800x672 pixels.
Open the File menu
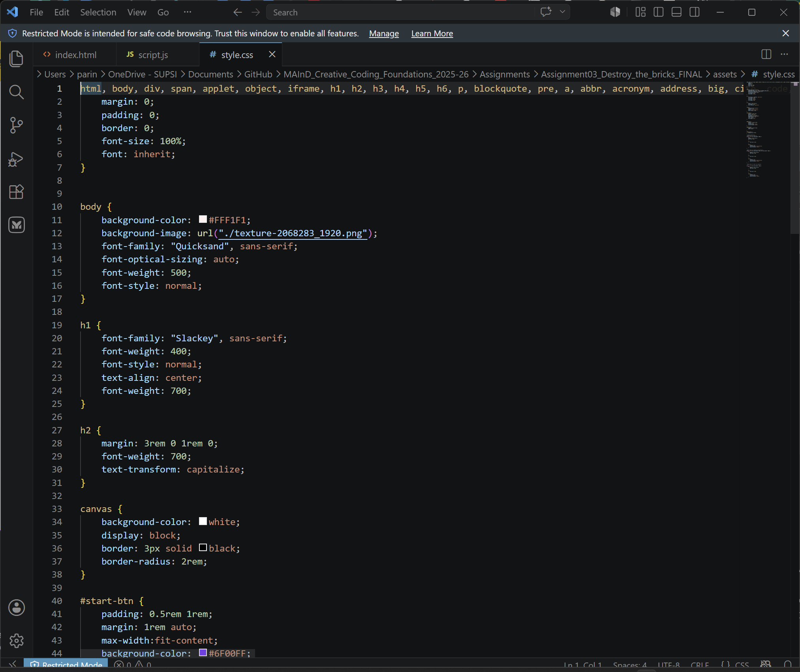point(36,12)
